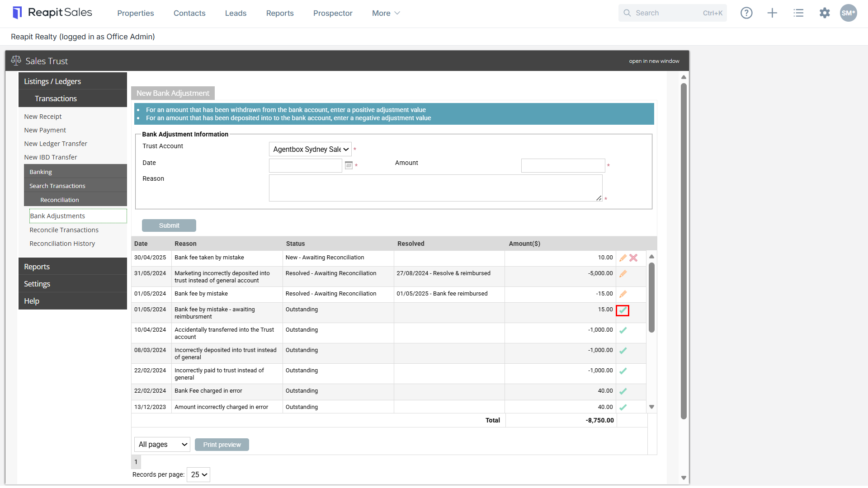Screen dimensions: 868x488
Task: Click the adjustments table scrollbar down arrow
Action: (x=651, y=407)
